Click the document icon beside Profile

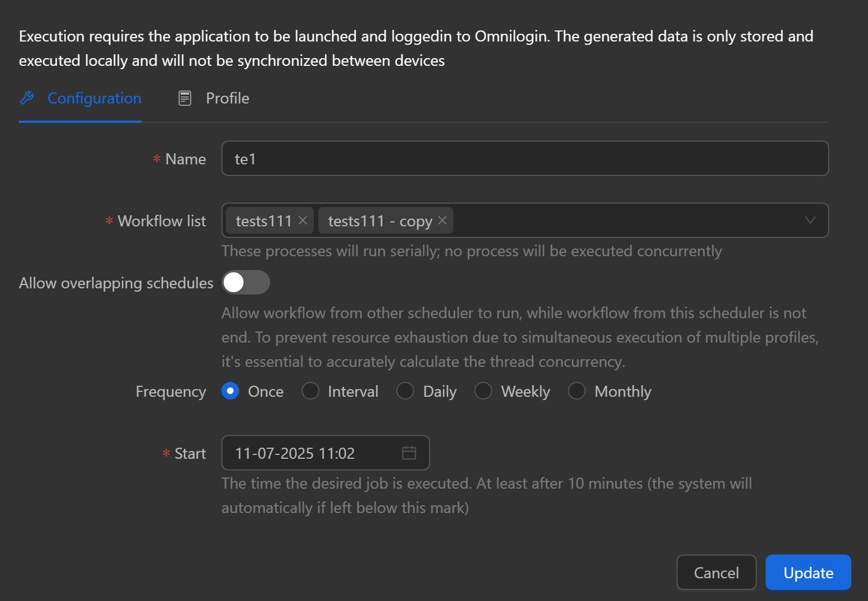coord(184,98)
